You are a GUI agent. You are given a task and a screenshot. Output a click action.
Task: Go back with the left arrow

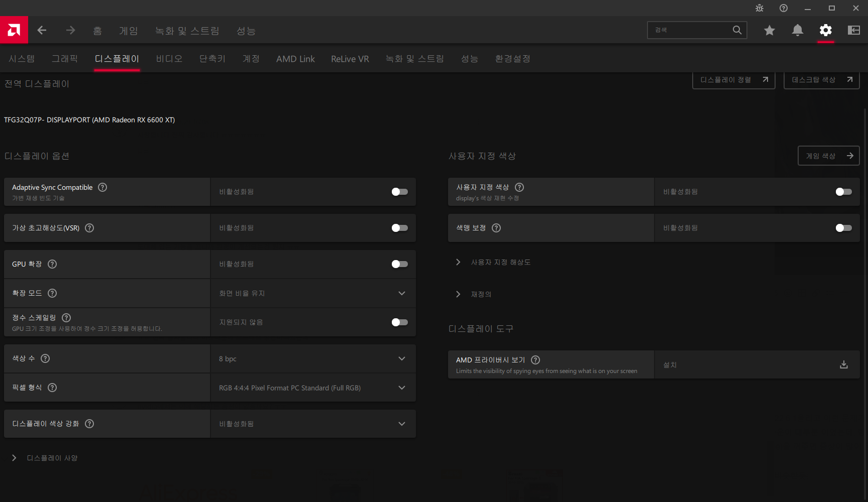[42, 30]
